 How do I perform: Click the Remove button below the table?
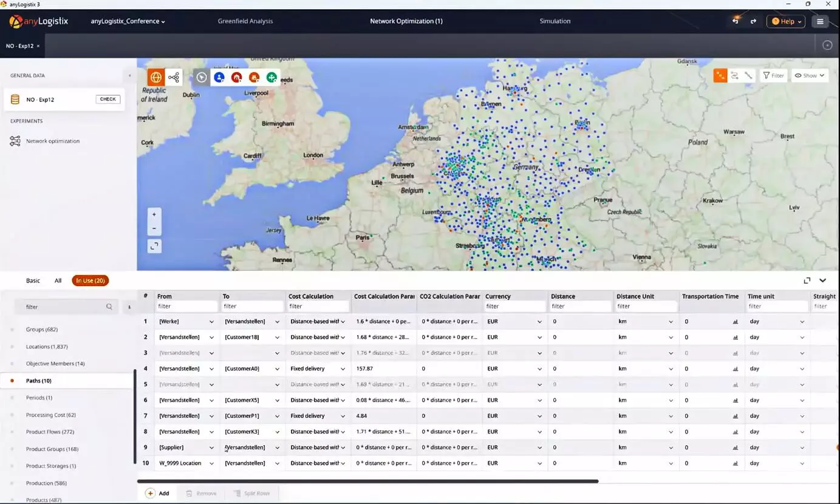pos(201,493)
